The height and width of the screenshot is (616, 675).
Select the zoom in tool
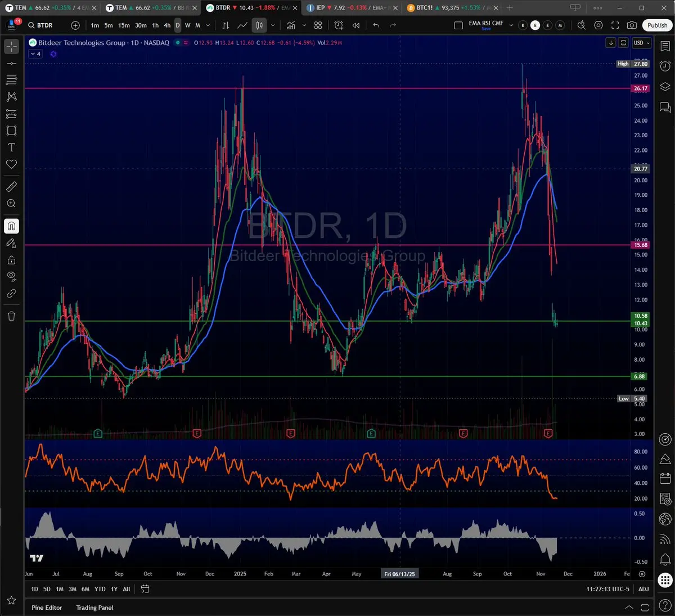(11, 204)
